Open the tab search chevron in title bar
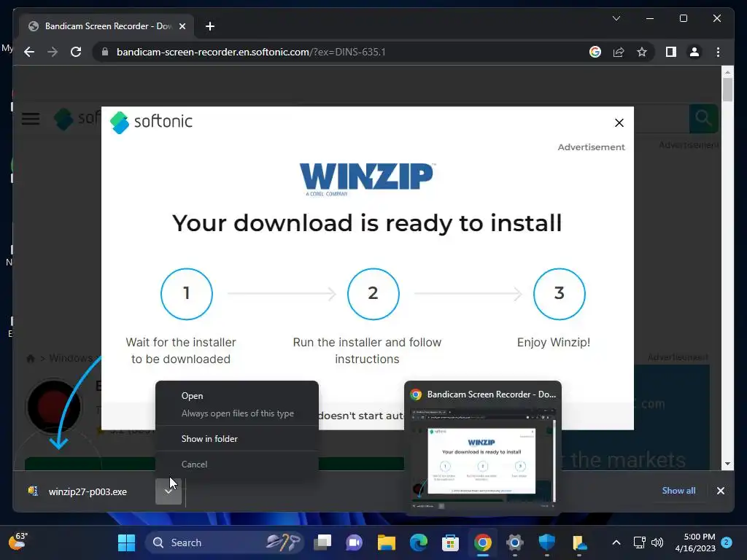 click(616, 18)
